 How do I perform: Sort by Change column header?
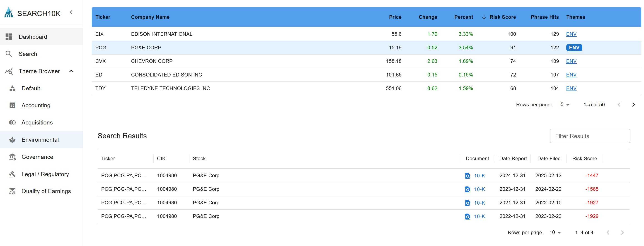[x=428, y=17]
